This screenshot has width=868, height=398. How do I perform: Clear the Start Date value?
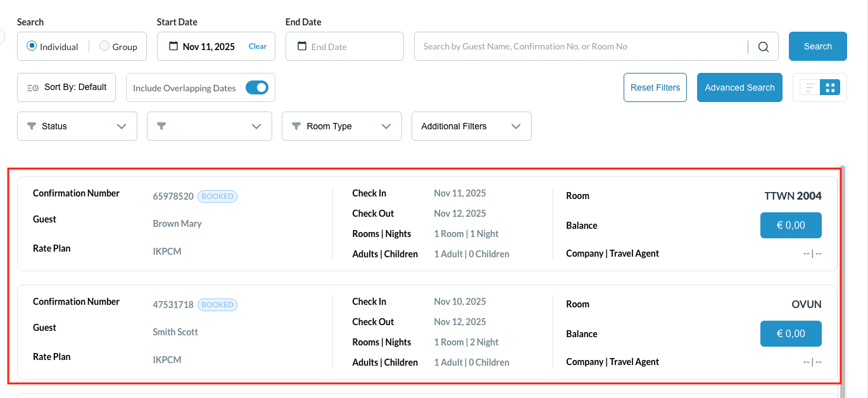coord(258,46)
